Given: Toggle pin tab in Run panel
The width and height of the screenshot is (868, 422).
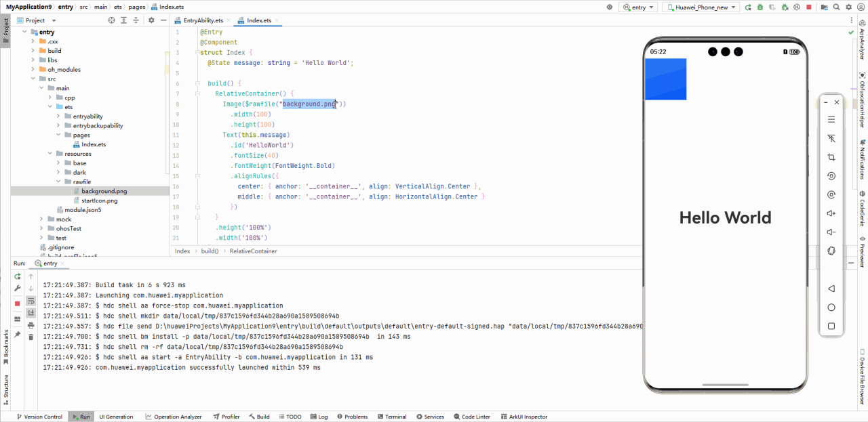Looking at the screenshot, I should click(x=18, y=335).
